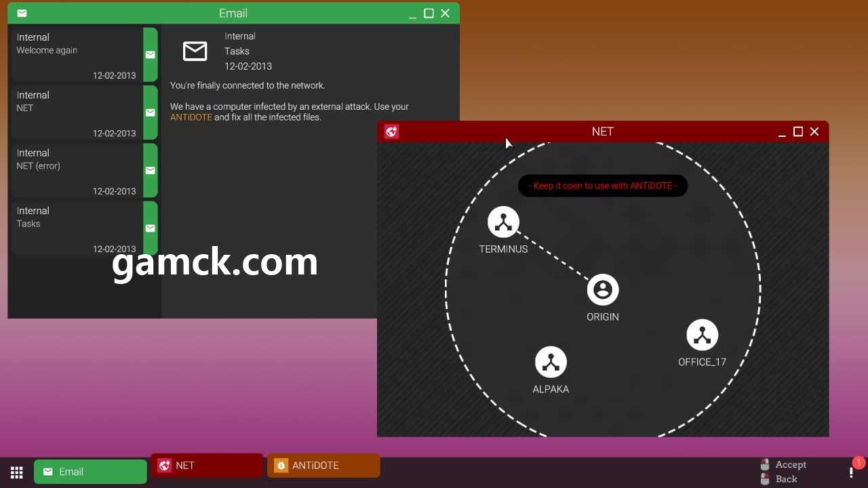Click the NET window title globe icon

click(391, 131)
